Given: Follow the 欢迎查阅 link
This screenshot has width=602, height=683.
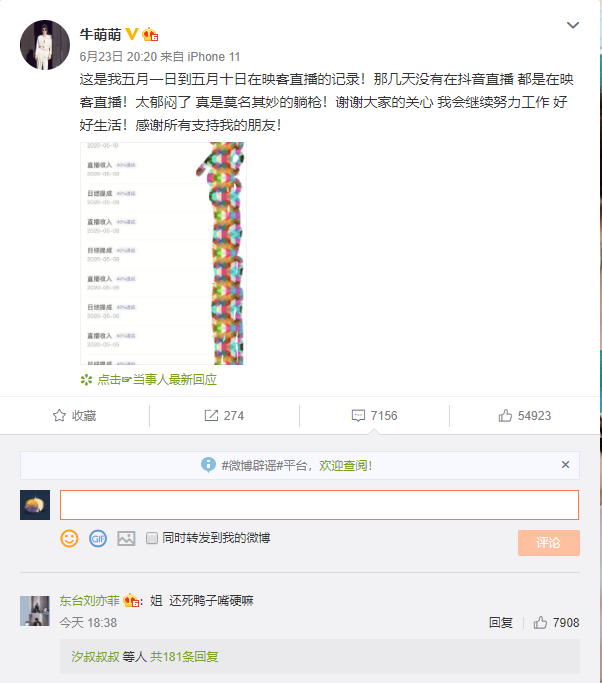Looking at the screenshot, I should [x=345, y=466].
